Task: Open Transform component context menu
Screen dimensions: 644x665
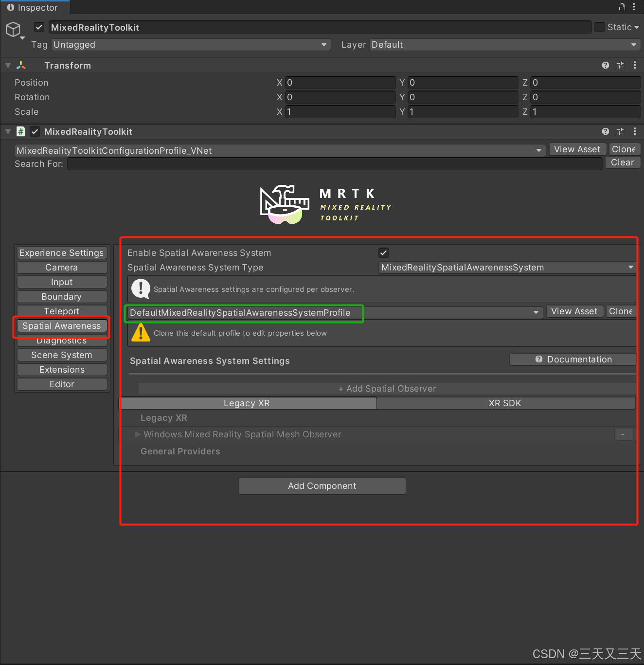Action: (635, 65)
